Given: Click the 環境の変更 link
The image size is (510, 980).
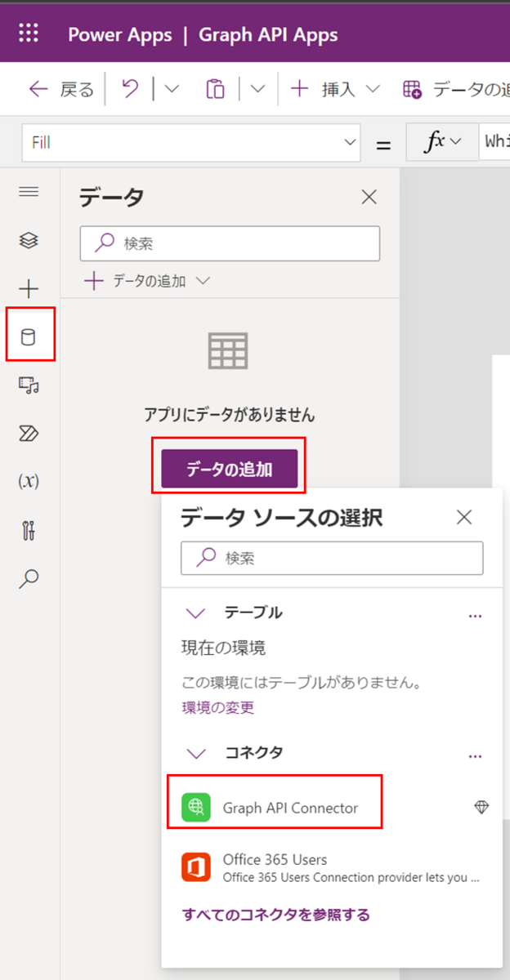Looking at the screenshot, I should [x=218, y=707].
